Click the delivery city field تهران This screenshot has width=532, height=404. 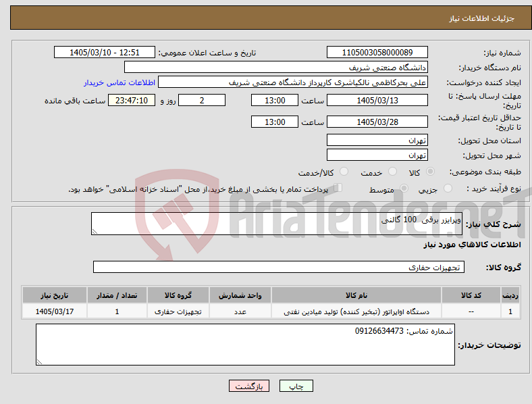tap(377, 155)
